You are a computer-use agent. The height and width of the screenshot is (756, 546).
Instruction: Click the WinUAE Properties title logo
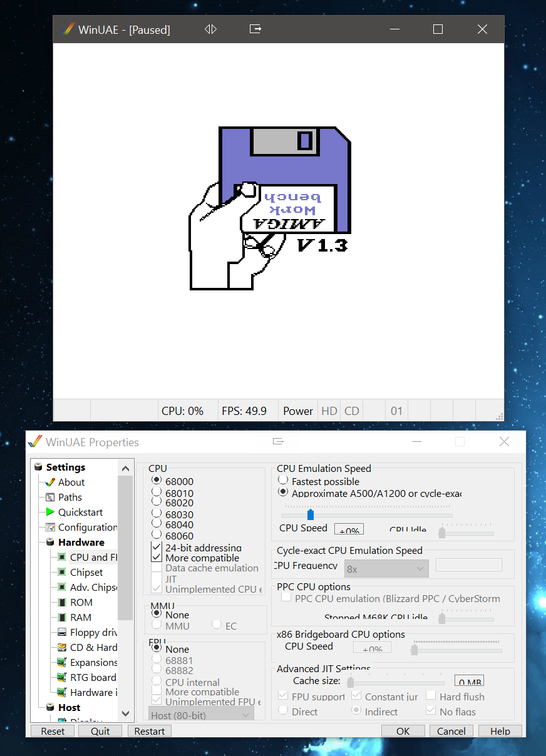(36, 442)
